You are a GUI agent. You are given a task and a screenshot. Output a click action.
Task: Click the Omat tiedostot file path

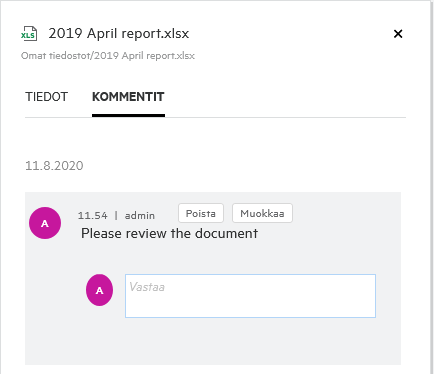108,56
